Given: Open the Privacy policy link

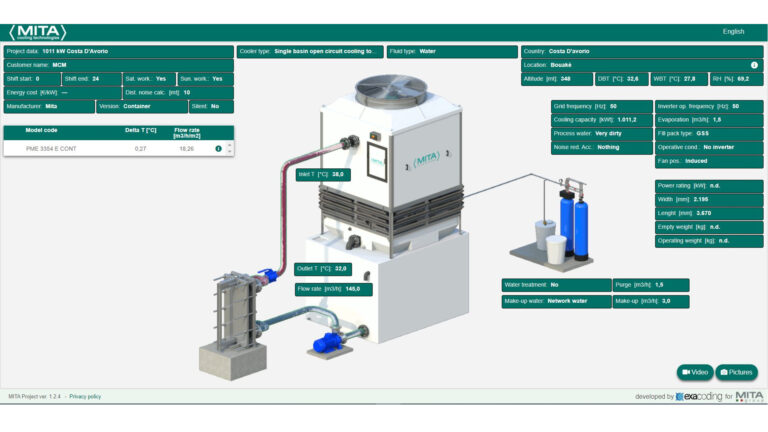Looking at the screenshot, I should tap(85, 397).
